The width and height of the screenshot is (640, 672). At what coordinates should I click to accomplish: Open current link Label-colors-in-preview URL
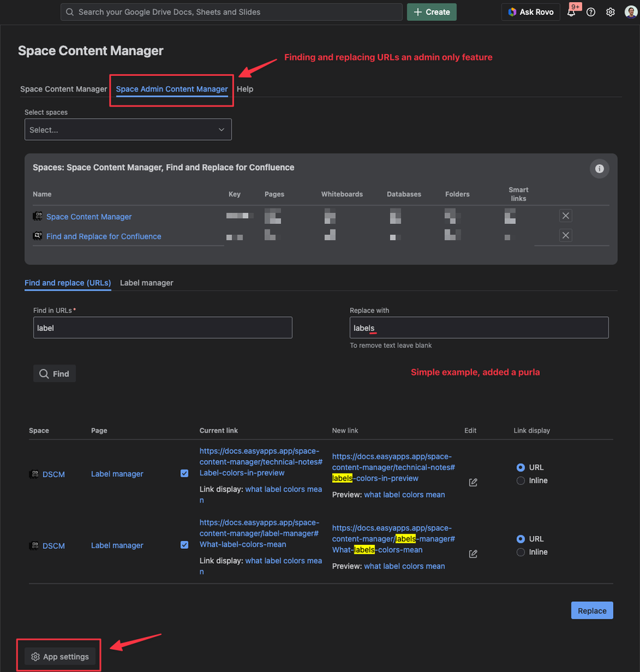[261, 462]
